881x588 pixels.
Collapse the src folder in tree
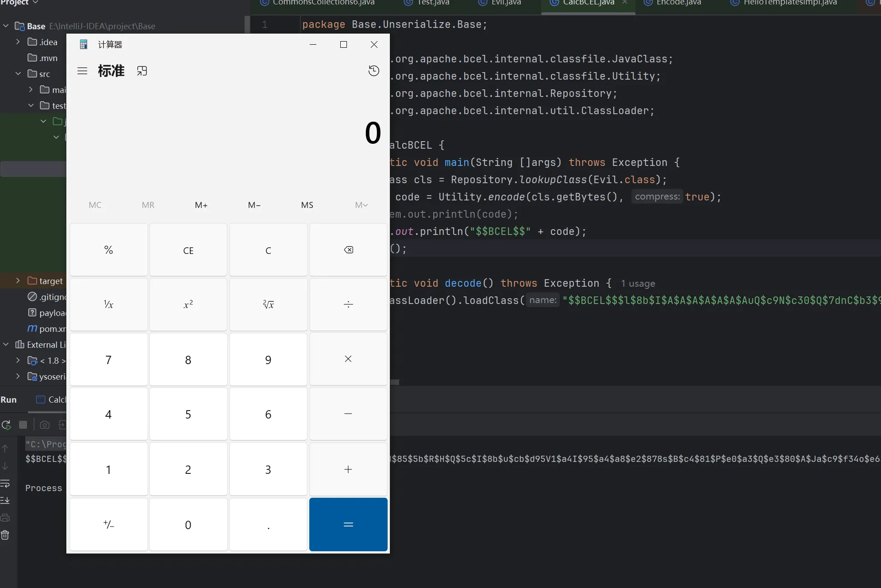click(x=18, y=74)
